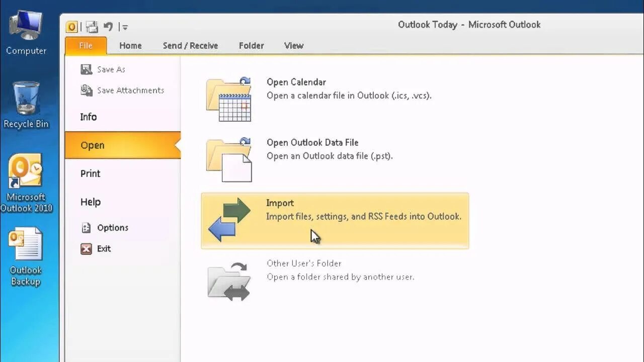
Task: Click the Import green and blue arrows icon
Action: pyautogui.click(x=229, y=220)
